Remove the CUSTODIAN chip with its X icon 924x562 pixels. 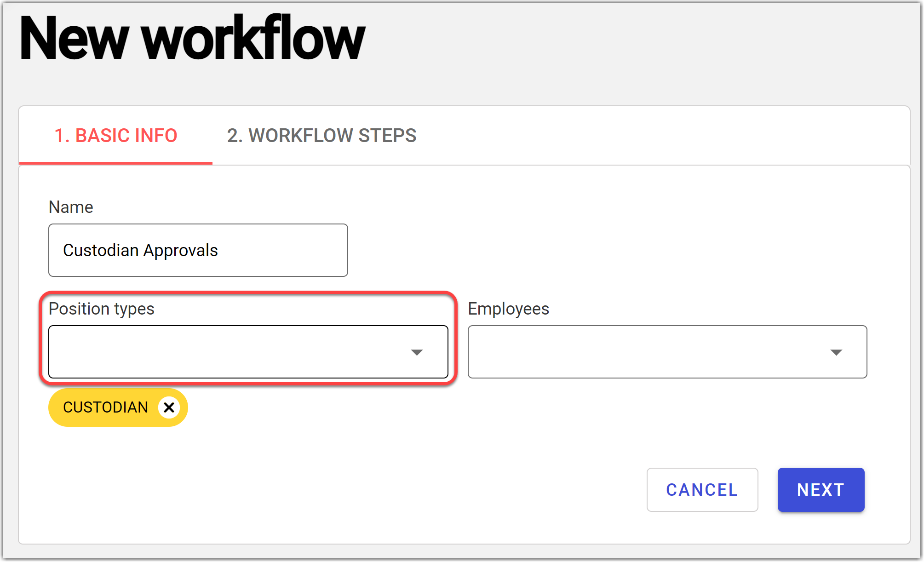[x=169, y=407]
